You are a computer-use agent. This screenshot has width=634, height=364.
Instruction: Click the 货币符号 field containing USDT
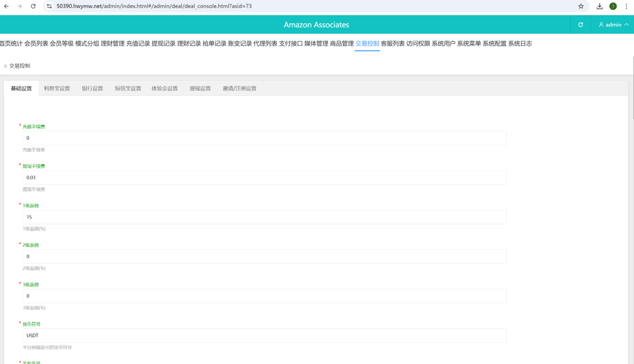pyautogui.click(x=264, y=335)
